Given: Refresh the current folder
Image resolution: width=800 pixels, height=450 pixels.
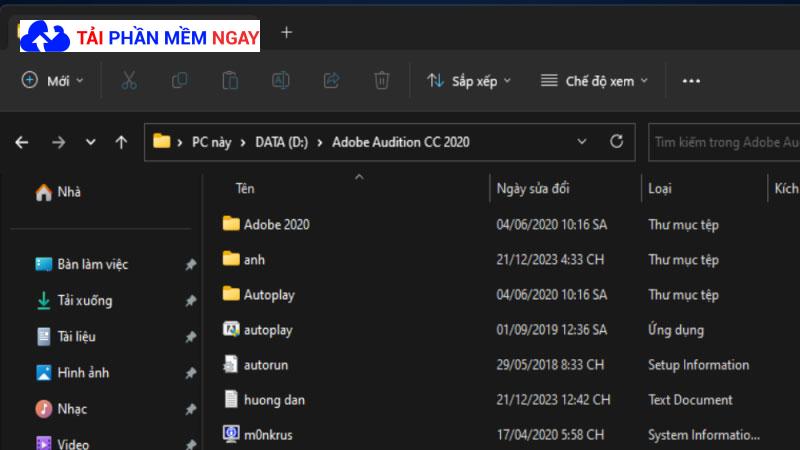Looking at the screenshot, I should pos(616,141).
